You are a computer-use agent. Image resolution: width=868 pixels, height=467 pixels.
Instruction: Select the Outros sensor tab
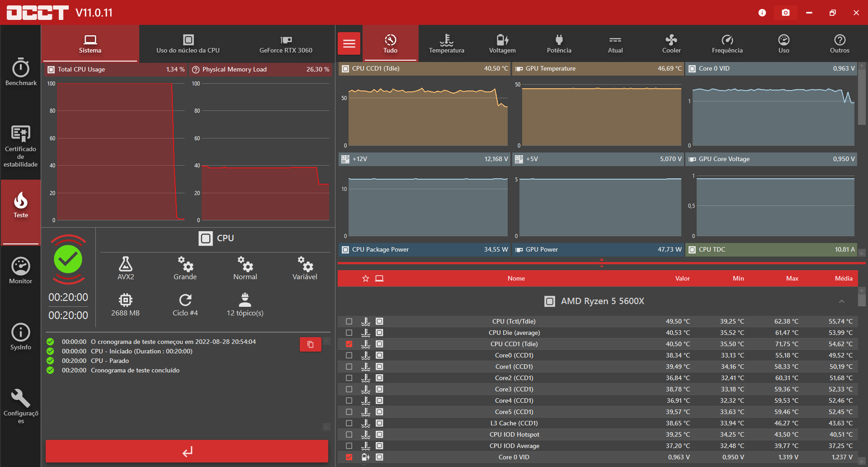[x=840, y=43]
